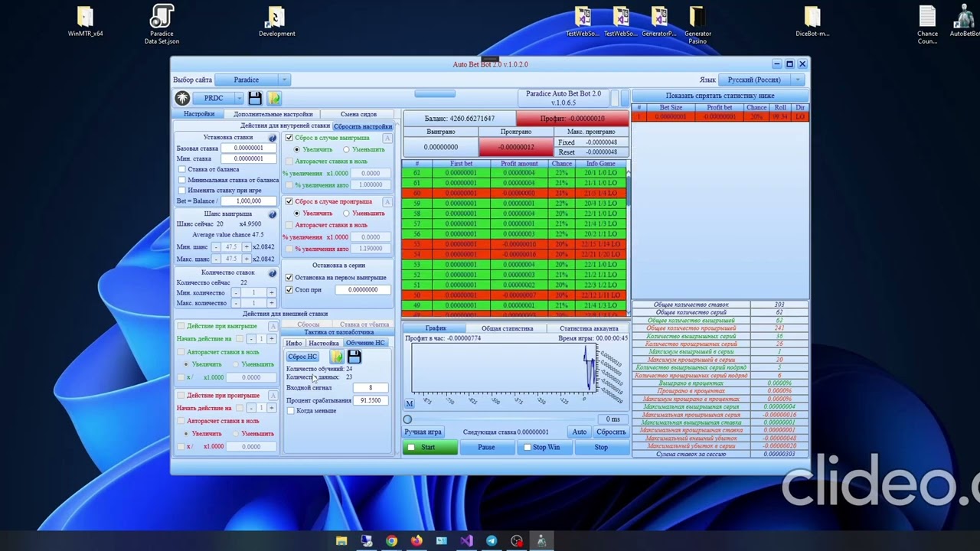The width and height of the screenshot is (980, 551).
Task: Click the top toolbar save floppy icon
Action: (x=255, y=98)
